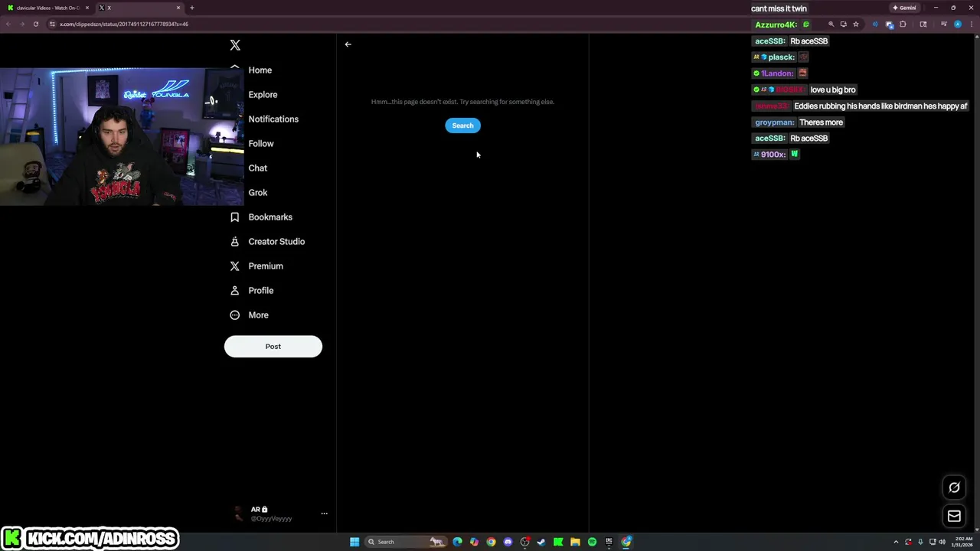Open the Chrome profile avatar
This screenshot has height=551, width=980.
[958, 24]
